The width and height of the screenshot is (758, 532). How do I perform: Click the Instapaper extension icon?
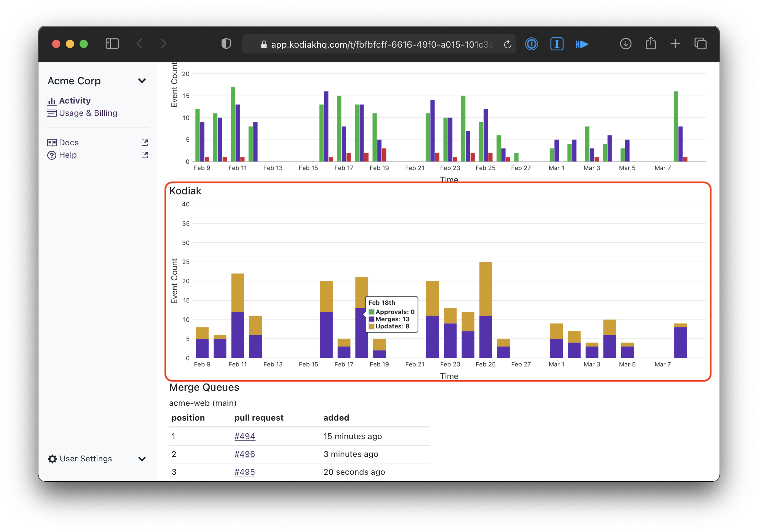pyautogui.click(x=557, y=44)
